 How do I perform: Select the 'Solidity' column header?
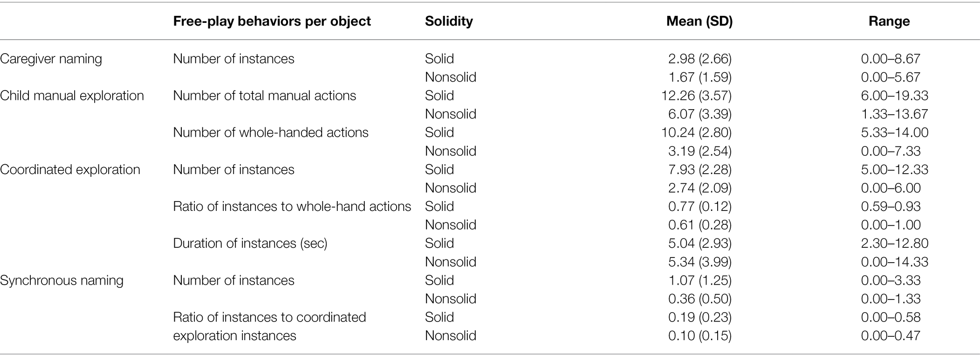tap(449, 21)
